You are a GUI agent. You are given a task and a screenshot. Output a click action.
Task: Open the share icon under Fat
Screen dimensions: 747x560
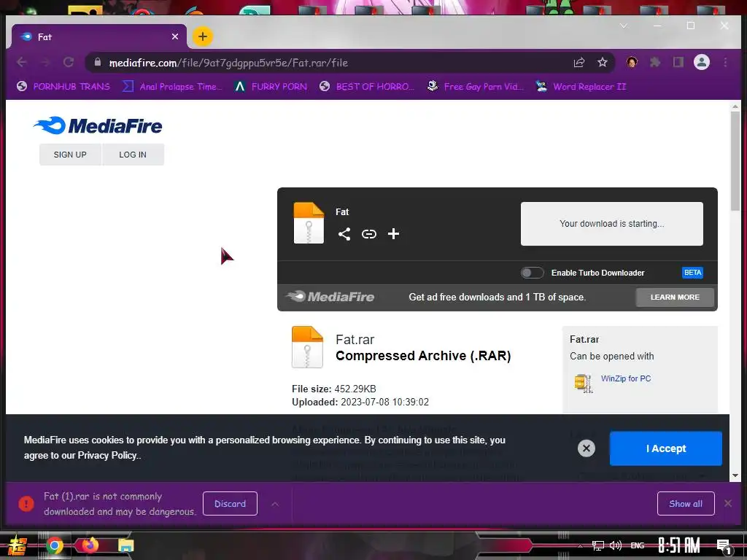(344, 234)
